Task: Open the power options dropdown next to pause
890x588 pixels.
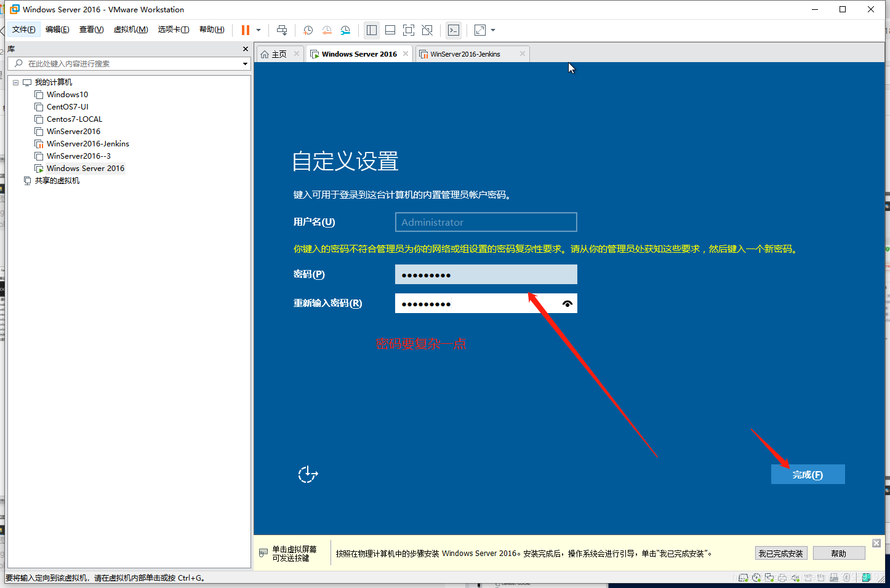Action: pyautogui.click(x=259, y=30)
